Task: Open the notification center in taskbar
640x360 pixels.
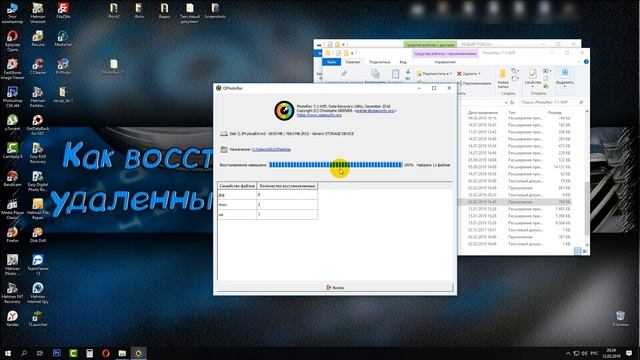Action: pyautogui.click(x=629, y=353)
